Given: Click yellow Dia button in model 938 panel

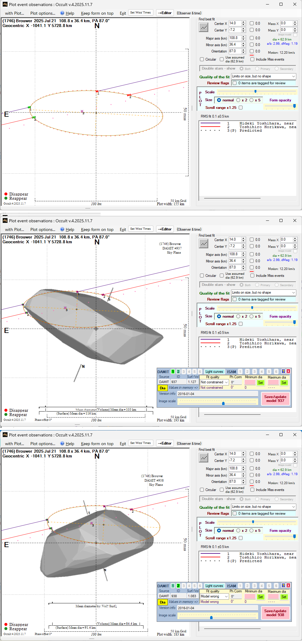Looking at the screenshot, I should tap(162, 602).
